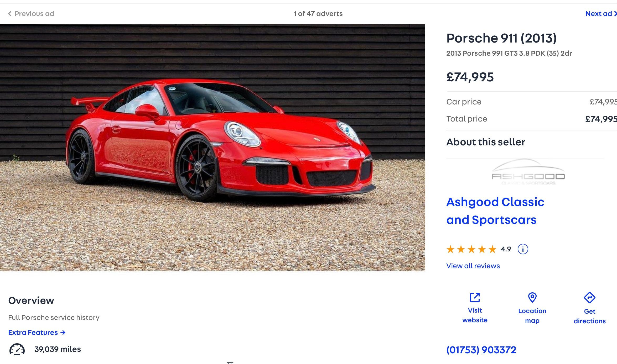The width and height of the screenshot is (617, 364).
Task: Click the Location map label
Action: coord(532,316)
